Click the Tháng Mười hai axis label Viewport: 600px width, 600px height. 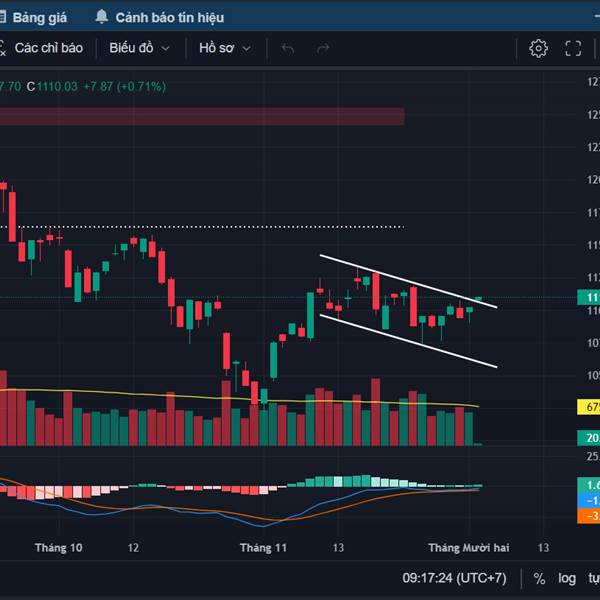(469, 548)
